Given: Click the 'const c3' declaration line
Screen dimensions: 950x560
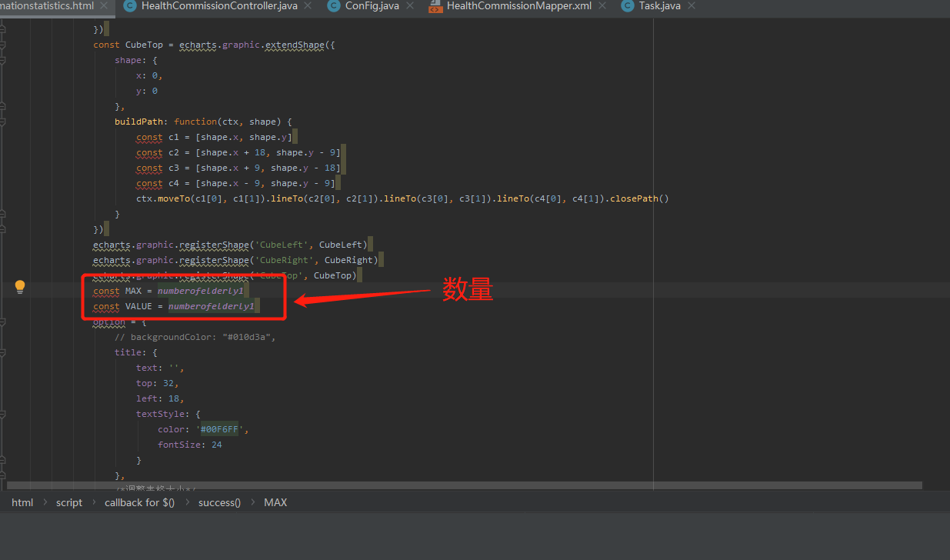Looking at the screenshot, I should tap(238, 168).
